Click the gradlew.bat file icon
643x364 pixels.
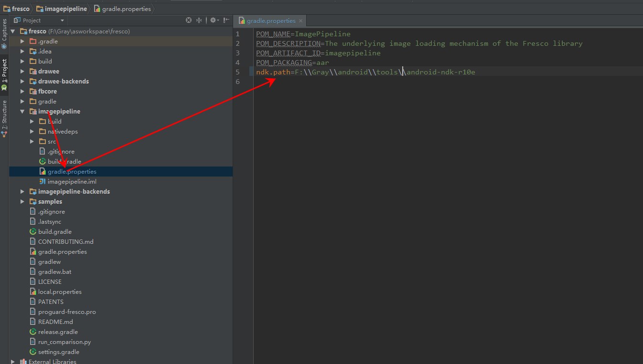pyautogui.click(x=33, y=272)
